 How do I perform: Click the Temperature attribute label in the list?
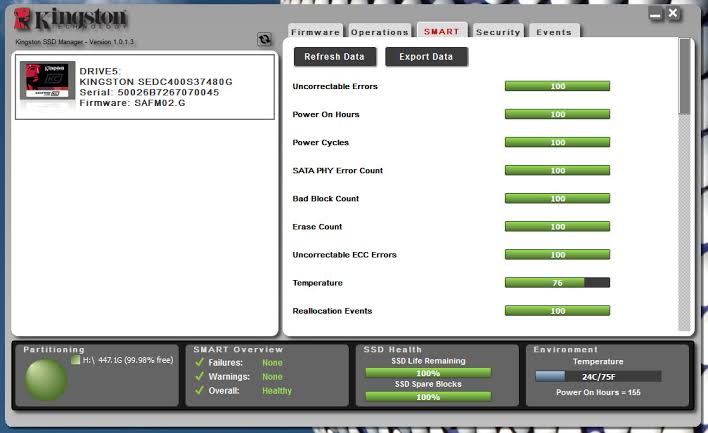317,283
